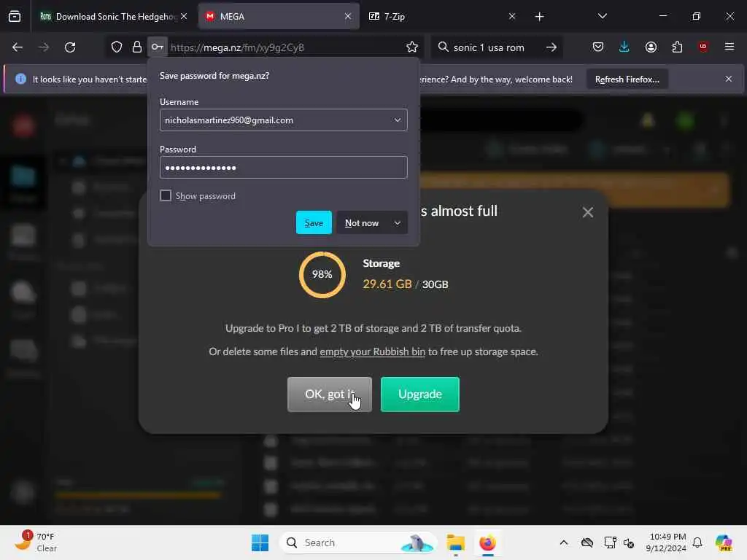The width and height of the screenshot is (747, 560).
Task: Click the 98% storage progress ring
Action: [x=322, y=274]
